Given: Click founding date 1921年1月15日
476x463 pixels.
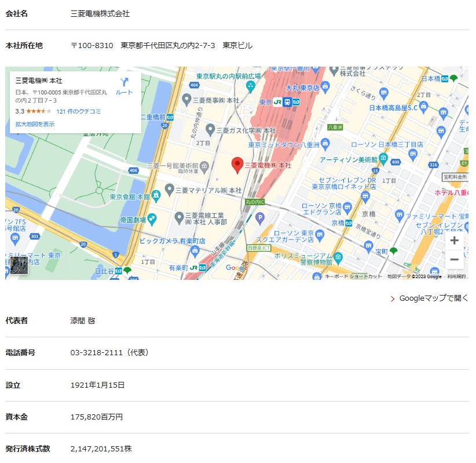Looking at the screenshot, I should tap(97, 385).
